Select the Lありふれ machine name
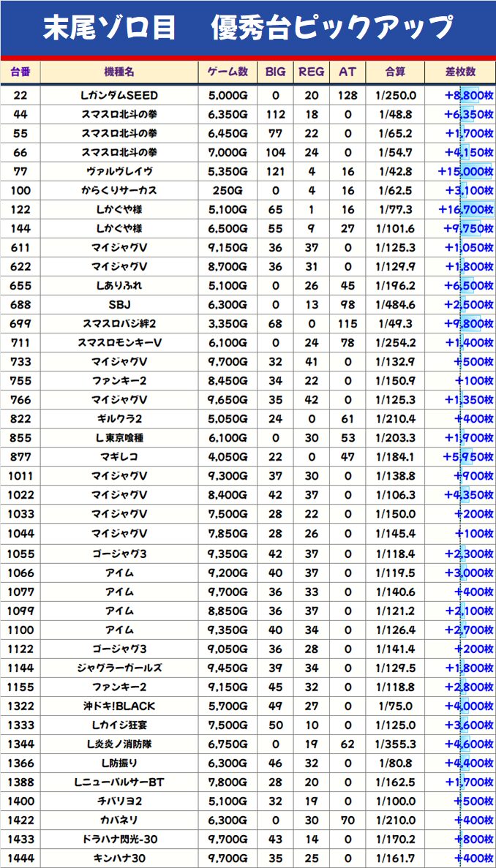The width and height of the screenshot is (496, 868). point(119,286)
